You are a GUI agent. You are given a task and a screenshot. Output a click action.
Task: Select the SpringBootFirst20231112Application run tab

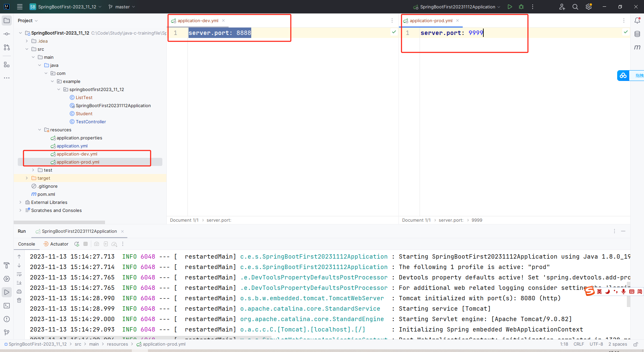(x=79, y=231)
